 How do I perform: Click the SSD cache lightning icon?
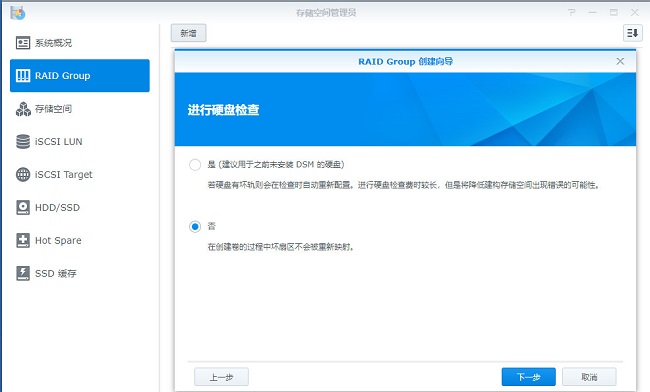pyautogui.click(x=23, y=273)
